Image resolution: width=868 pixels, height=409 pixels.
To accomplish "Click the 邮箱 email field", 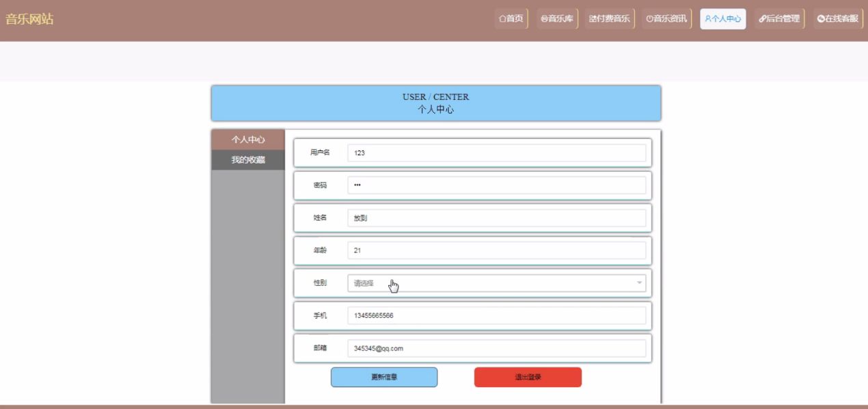I will point(497,348).
